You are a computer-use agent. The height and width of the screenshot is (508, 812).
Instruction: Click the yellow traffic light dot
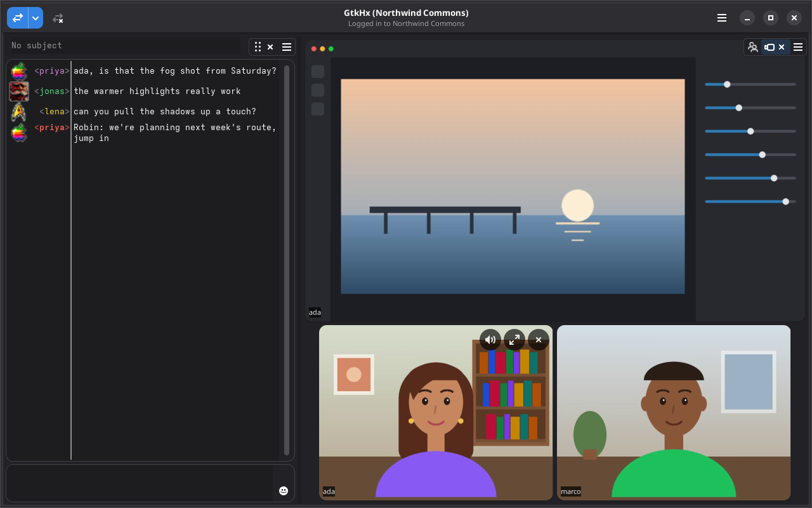322,49
